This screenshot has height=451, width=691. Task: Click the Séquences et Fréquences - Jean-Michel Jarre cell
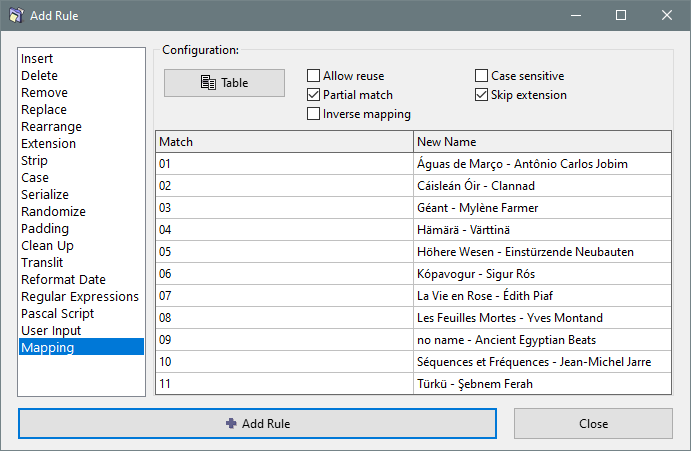[x=542, y=362]
